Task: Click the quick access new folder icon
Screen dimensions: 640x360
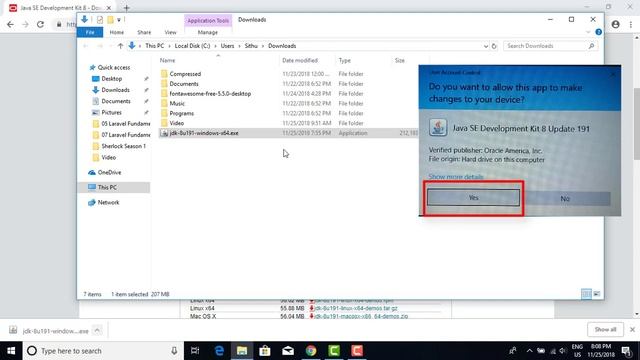Action: coord(110,20)
